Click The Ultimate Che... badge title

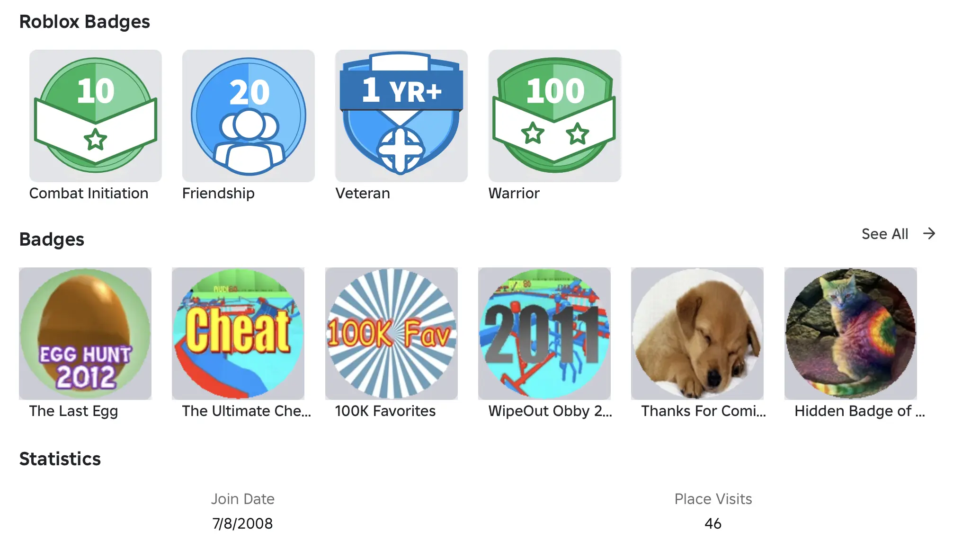click(247, 411)
